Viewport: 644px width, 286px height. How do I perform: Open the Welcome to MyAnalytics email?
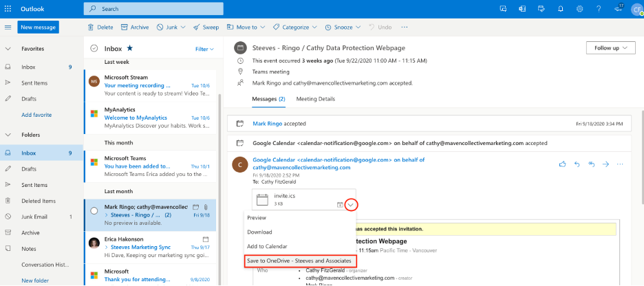(150, 118)
